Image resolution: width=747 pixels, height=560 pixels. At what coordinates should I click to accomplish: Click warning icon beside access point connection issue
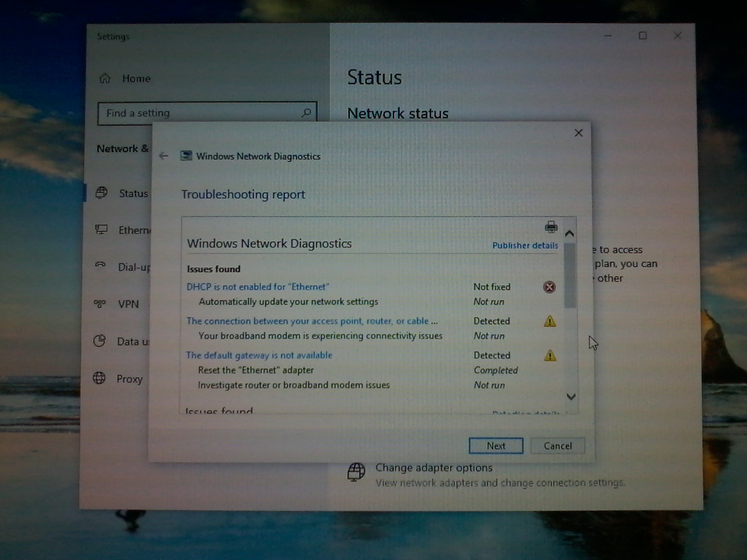pyautogui.click(x=550, y=321)
